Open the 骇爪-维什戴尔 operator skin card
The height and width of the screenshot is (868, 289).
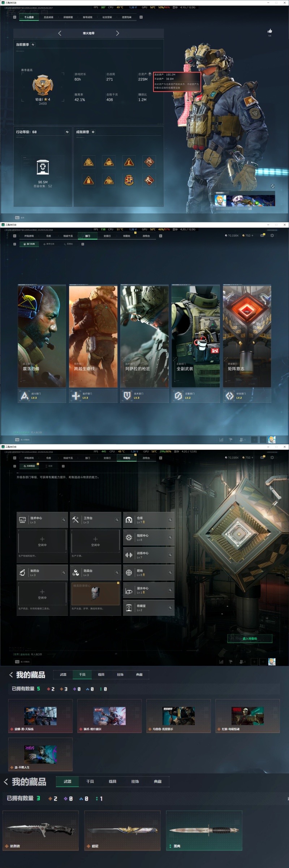(109, 716)
